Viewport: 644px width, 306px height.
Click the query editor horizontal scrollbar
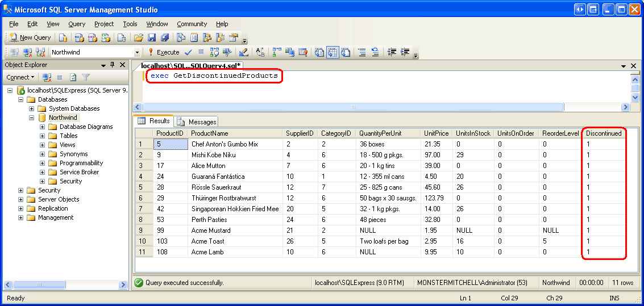[352, 107]
